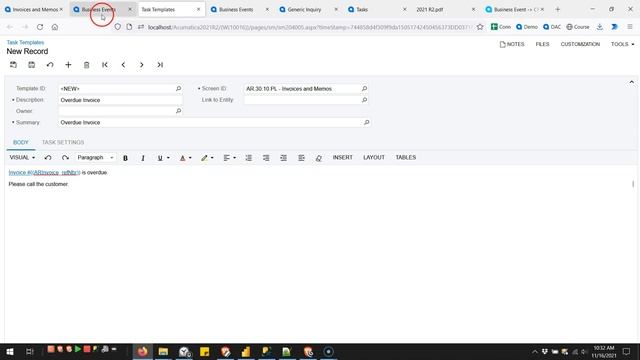Click the Firefox taskbar icon

142,351
